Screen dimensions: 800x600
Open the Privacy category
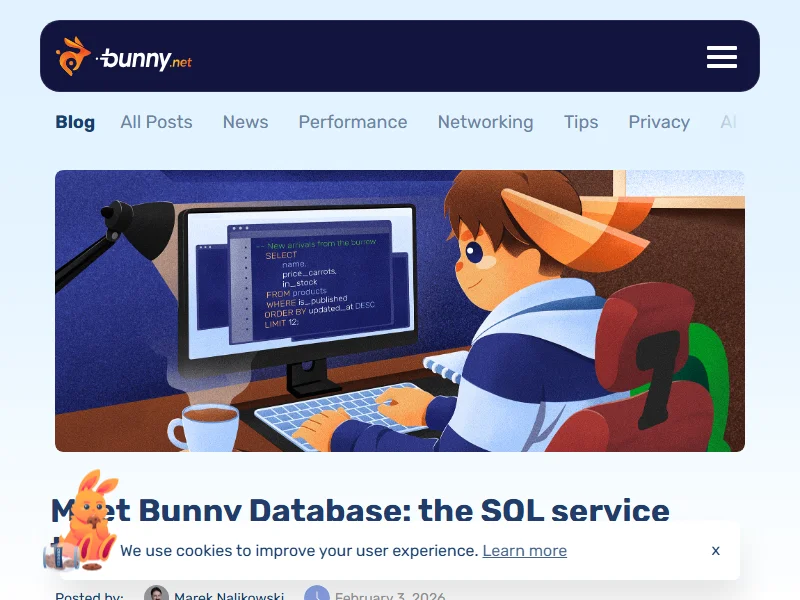658,122
